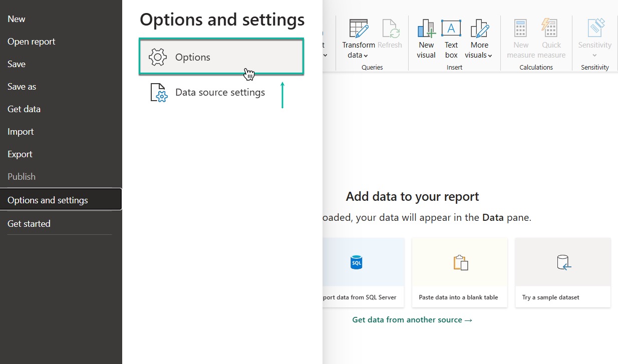The image size is (618, 364).
Task: Click the Refresh button in Queries
Action: pos(390,35)
